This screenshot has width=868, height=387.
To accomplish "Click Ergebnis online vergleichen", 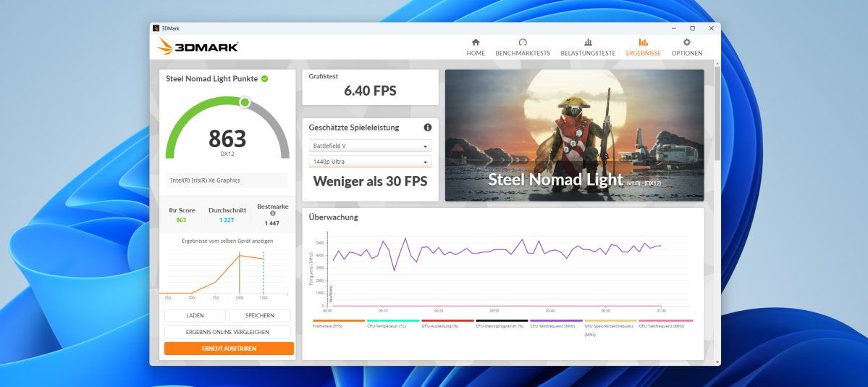I will coord(227,332).
